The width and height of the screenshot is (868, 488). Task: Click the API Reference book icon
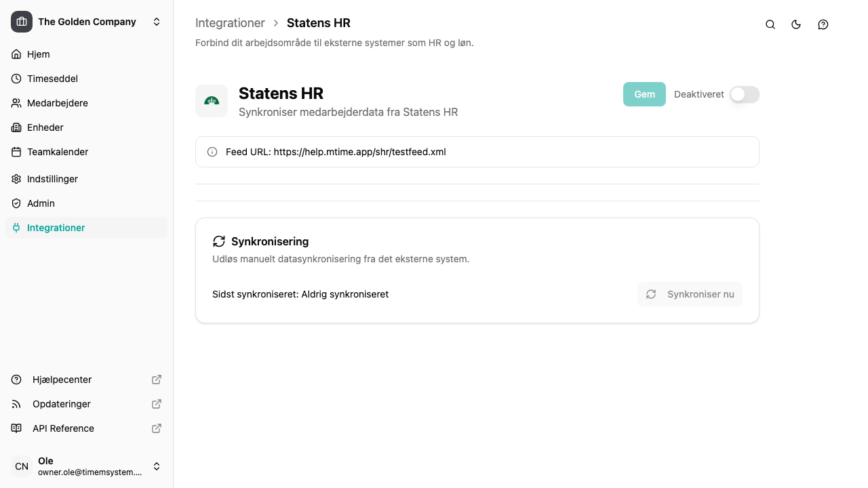[16, 428]
